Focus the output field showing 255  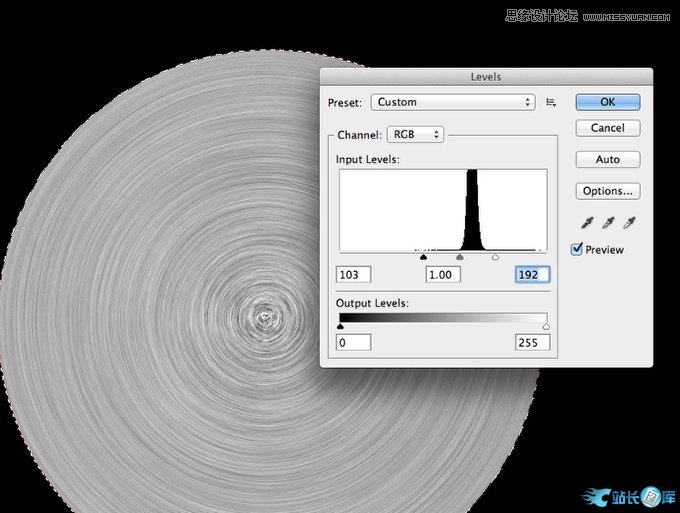(x=532, y=343)
